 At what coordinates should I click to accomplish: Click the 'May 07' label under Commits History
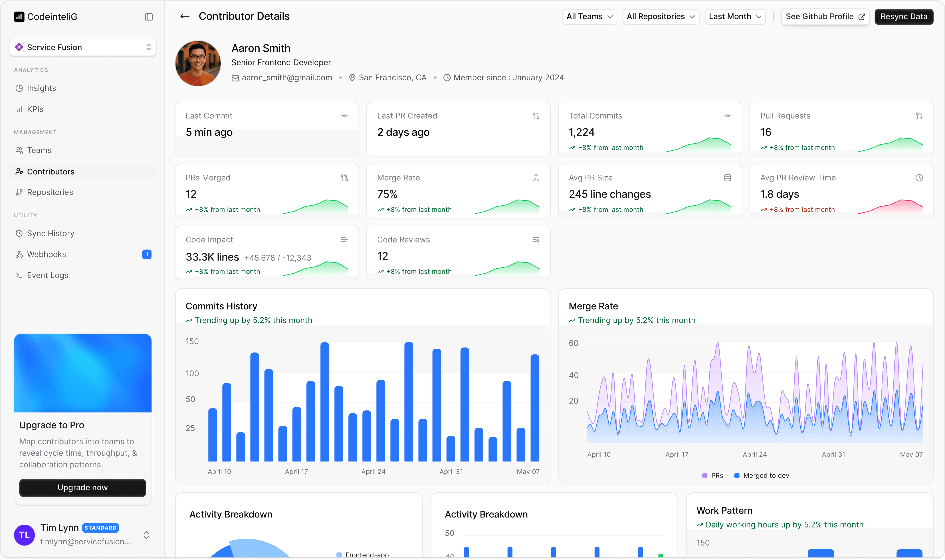[x=528, y=472]
